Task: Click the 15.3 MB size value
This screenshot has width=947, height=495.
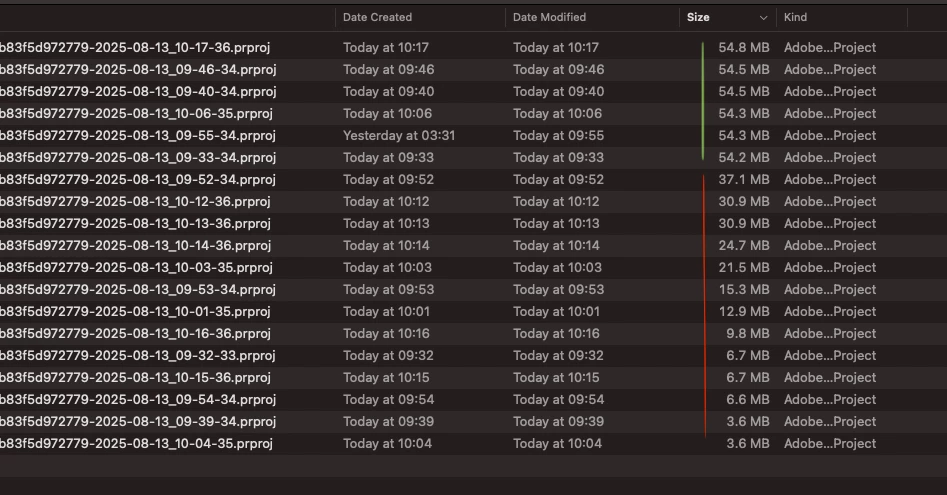Action: pyautogui.click(x=744, y=290)
